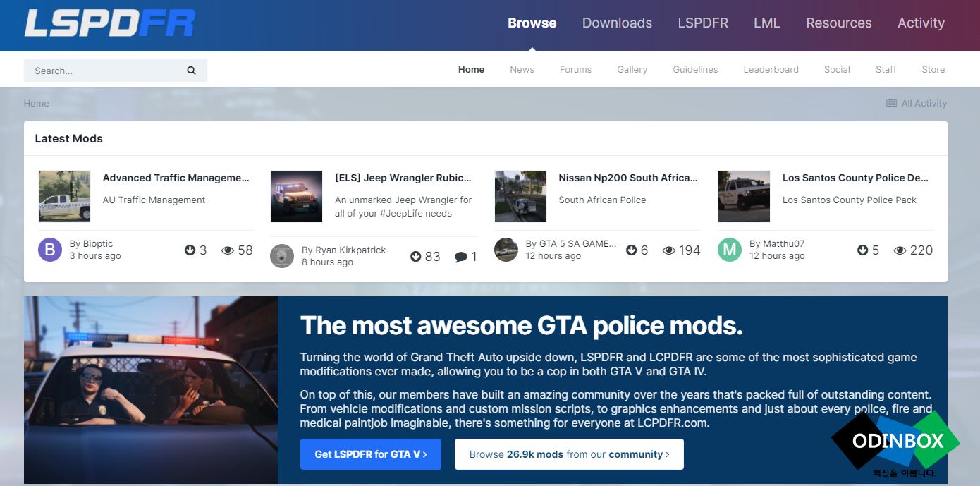980x486 pixels.
Task: Open the All Activity link
Action: 917,103
